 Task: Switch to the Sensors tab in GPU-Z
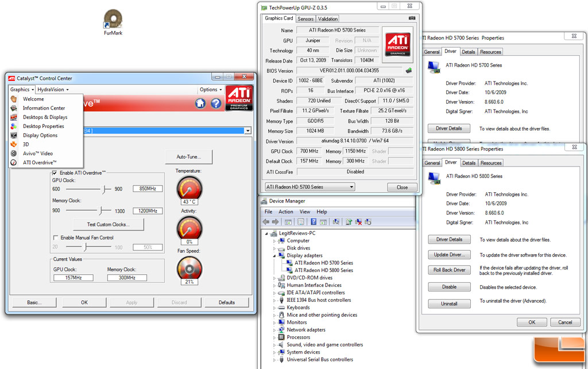[305, 19]
